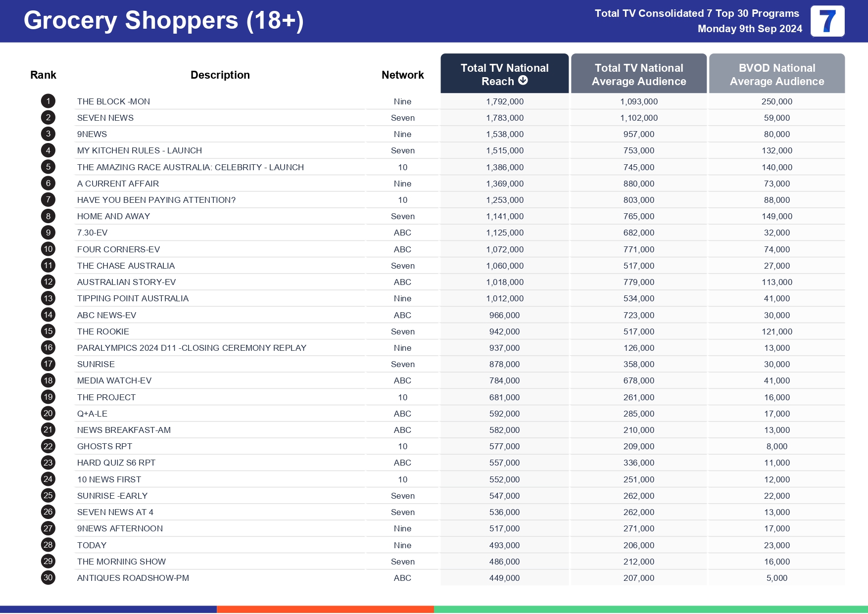
Task: Click the orange segment of bottom bar
Action: 325,609
